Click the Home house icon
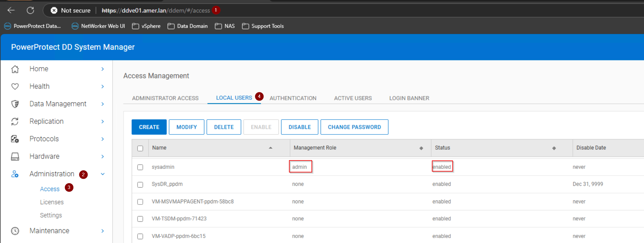Viewport: 644px width, 243px height. [15, 69]
